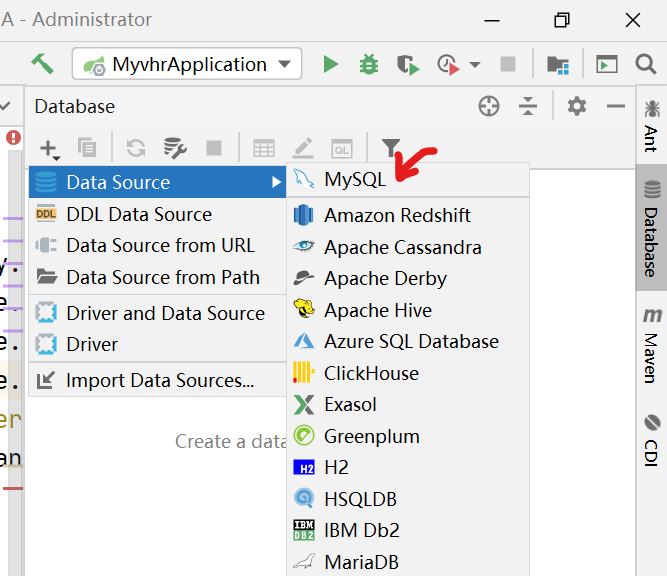Select Apache Hive data source
667x576 pixels.
click(x=408, y=310)
